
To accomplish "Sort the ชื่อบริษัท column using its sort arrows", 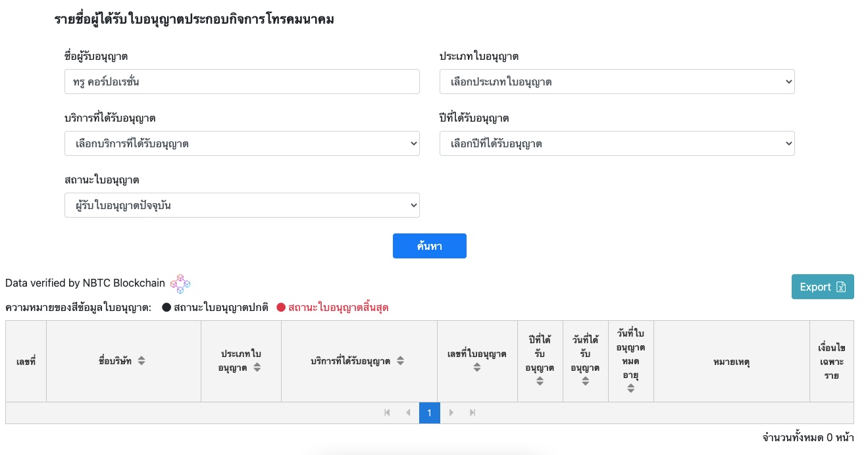I will (141, 360).
